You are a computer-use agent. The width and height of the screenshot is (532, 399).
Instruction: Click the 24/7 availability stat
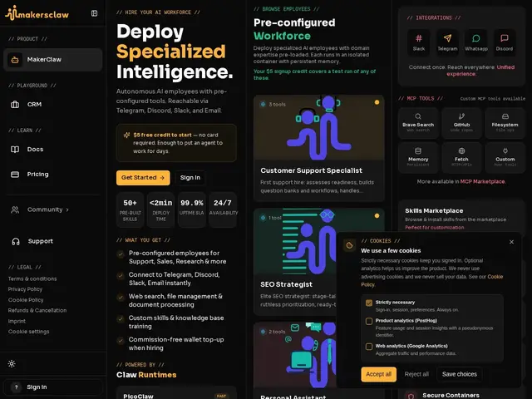pos(223,209)
